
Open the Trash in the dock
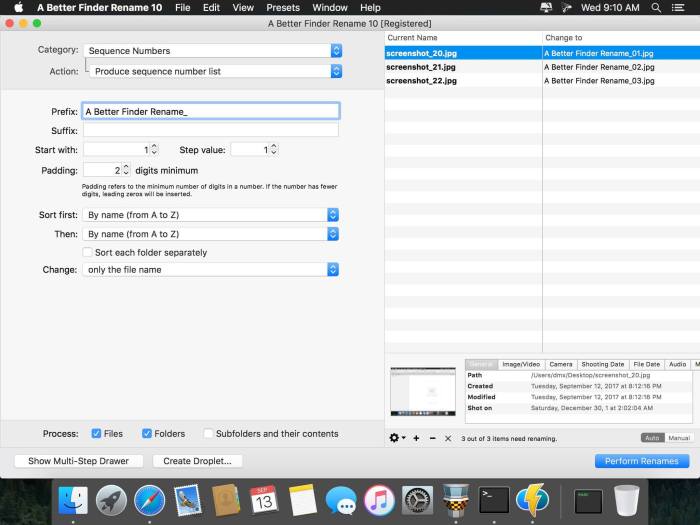[x=627, y=500]
